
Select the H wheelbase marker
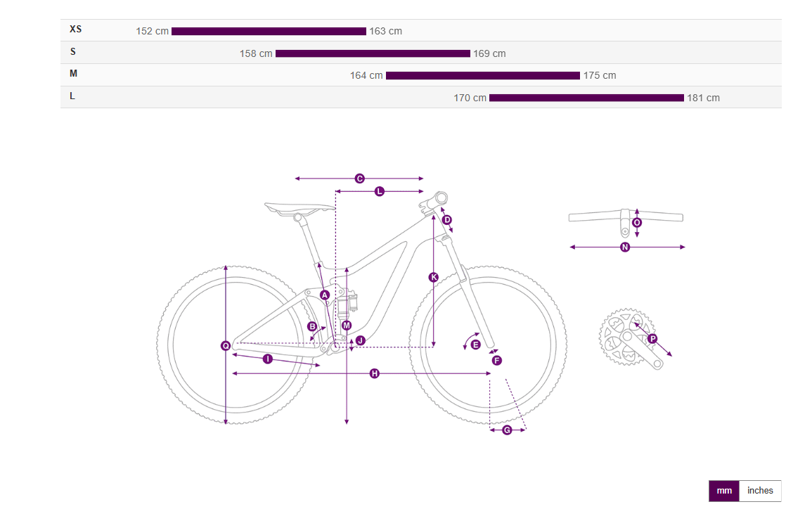375,373
